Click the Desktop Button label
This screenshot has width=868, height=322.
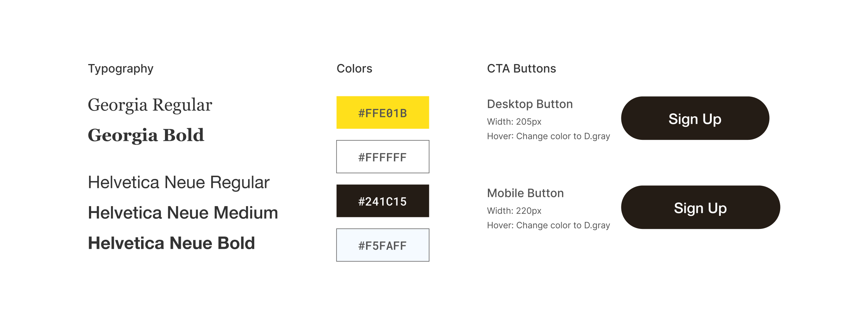coord(530,104)
